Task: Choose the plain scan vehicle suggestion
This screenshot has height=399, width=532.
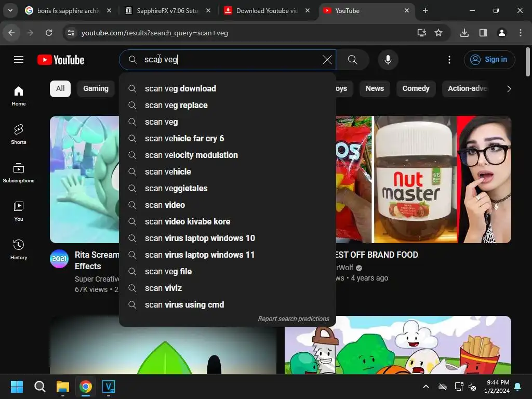Action: [228, 171]
